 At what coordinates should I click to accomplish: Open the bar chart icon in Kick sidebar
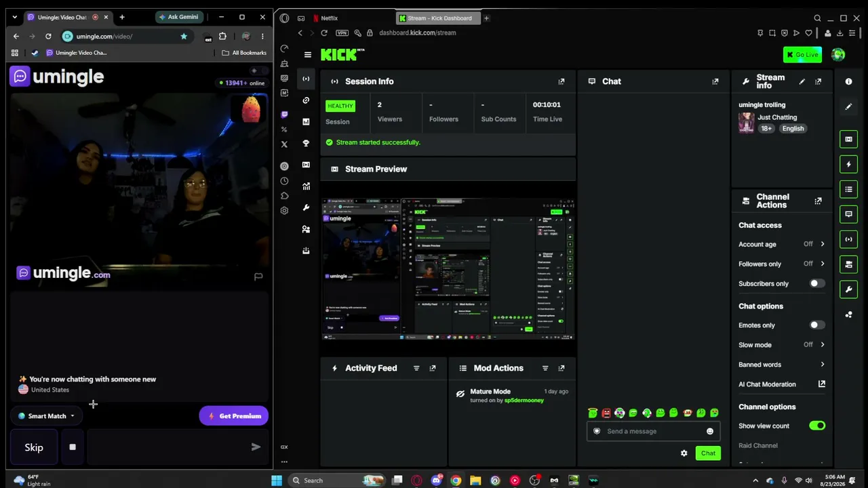click(306, 122)
